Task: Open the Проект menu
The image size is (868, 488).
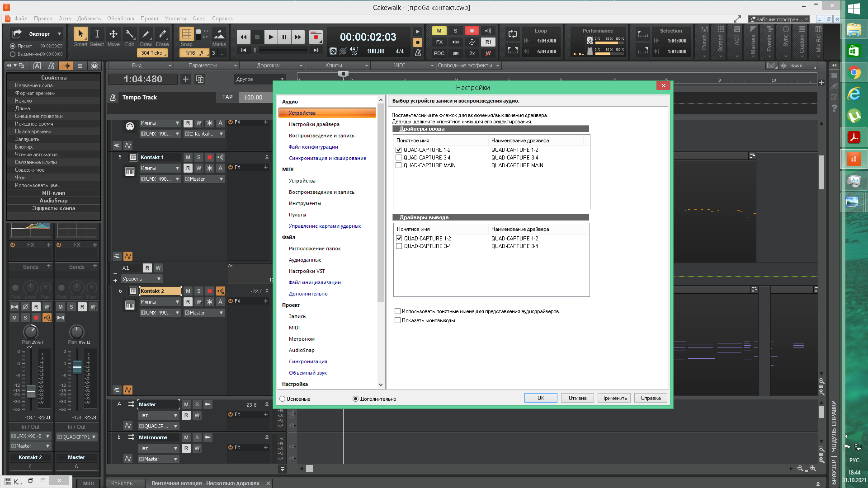Action: [149, 19]
